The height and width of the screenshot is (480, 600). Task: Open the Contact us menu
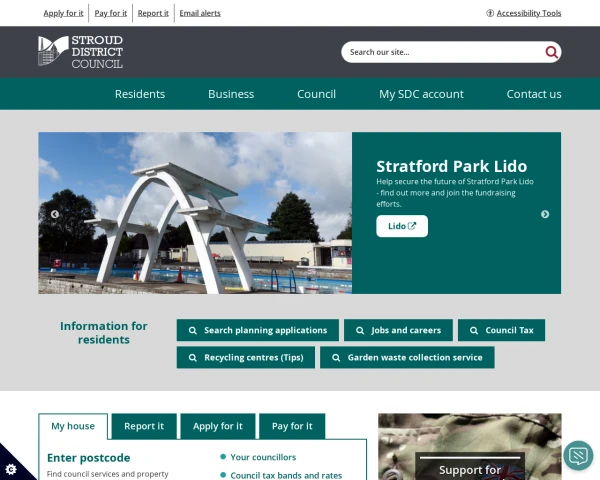[534, 94]
